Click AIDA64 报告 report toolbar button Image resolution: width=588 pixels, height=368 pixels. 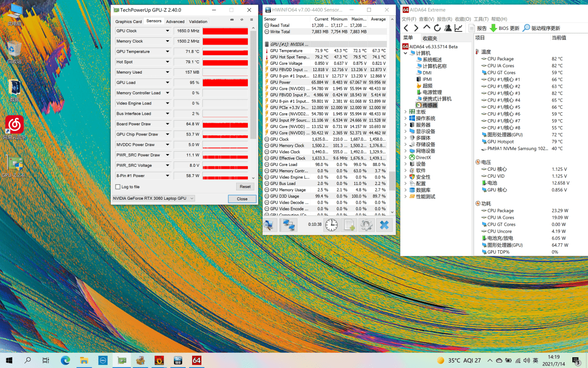(x=478, y=28)
